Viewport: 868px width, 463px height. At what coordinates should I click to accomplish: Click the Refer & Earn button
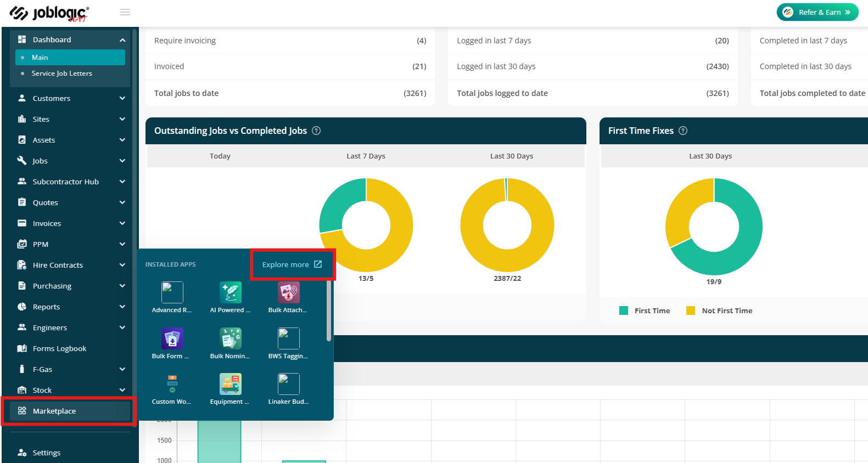(817, 12)
